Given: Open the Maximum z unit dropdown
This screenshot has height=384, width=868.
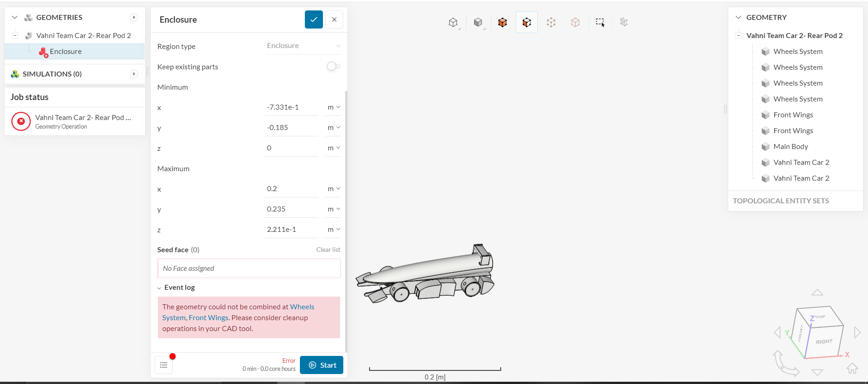Looking at the screenshot, I should [334, 230].
